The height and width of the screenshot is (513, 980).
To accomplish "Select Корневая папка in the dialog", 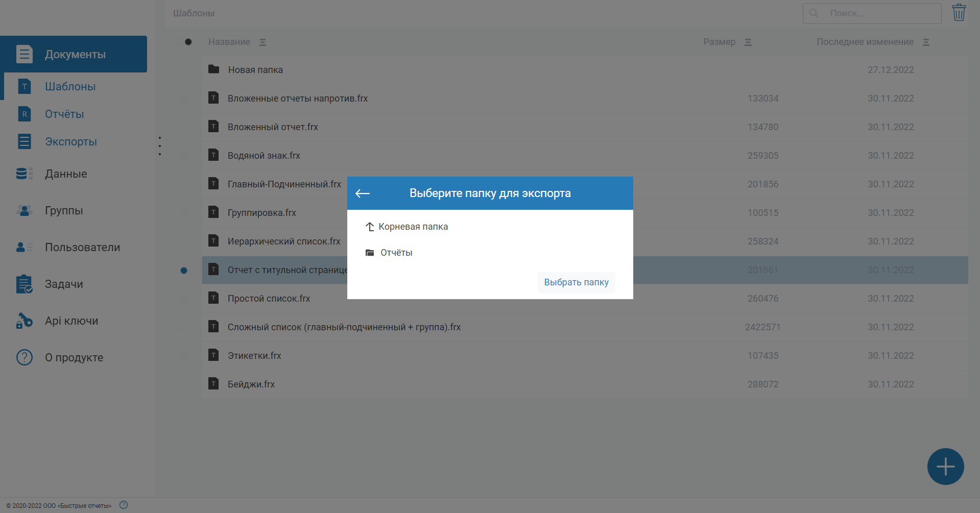I will [x=407, y=227].
